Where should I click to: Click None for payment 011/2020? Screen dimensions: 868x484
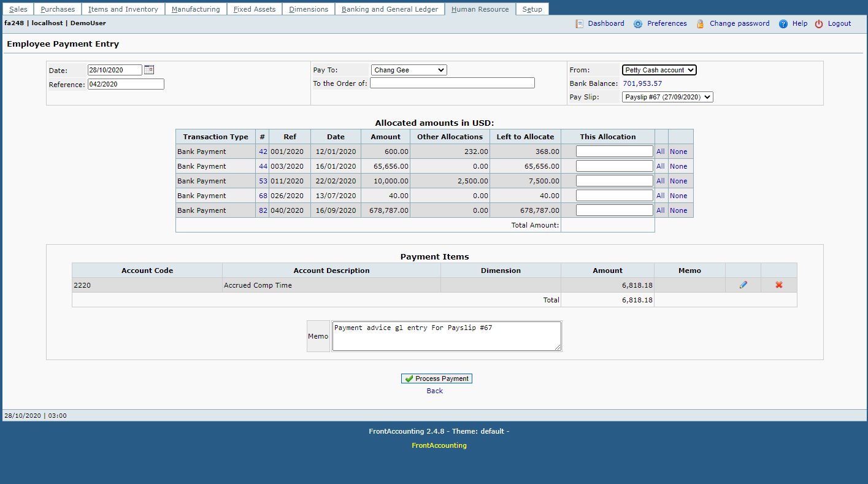678,181
